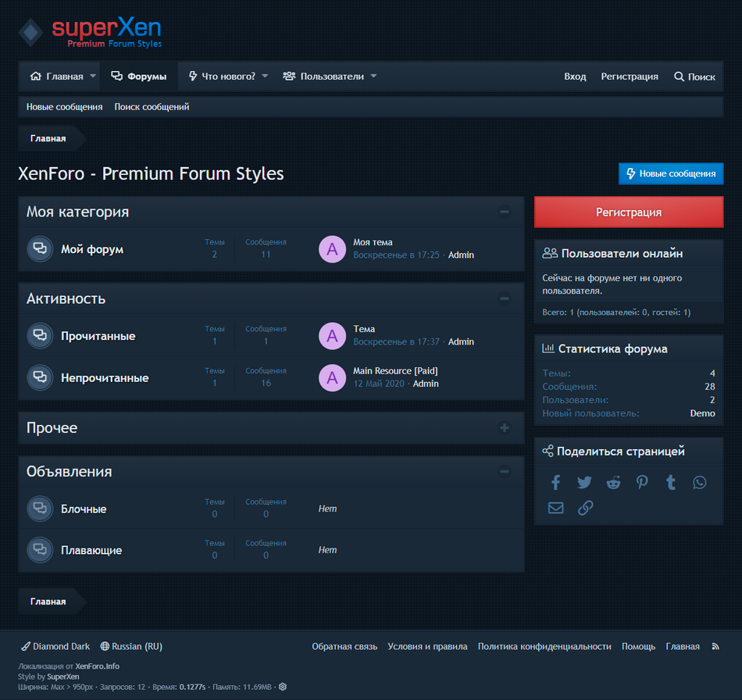This screenshot has height=700, width=742.
Task: Click the Блочные node icon
Action: click(x=40, y=509)
